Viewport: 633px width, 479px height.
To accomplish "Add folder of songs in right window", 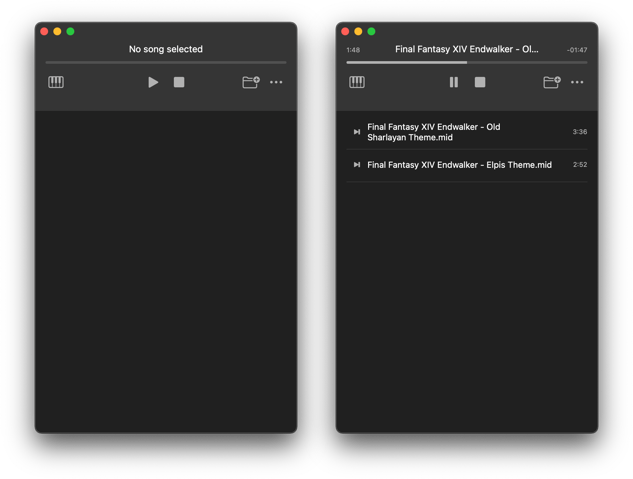I will point(552,82).
